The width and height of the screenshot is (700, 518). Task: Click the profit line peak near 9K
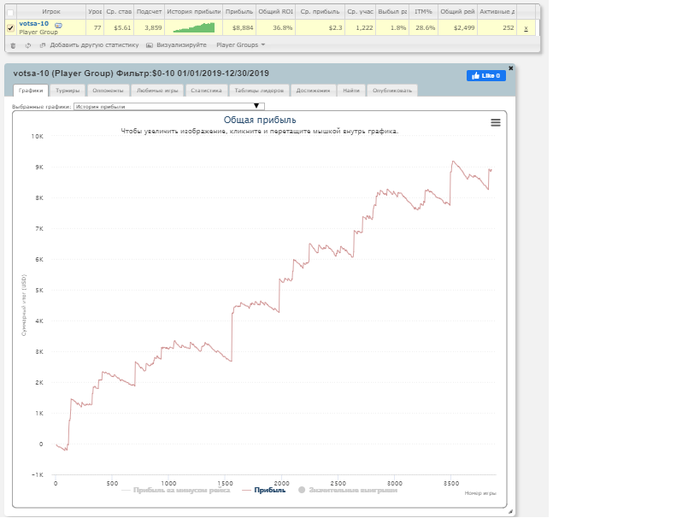click(x=453, y=161)
